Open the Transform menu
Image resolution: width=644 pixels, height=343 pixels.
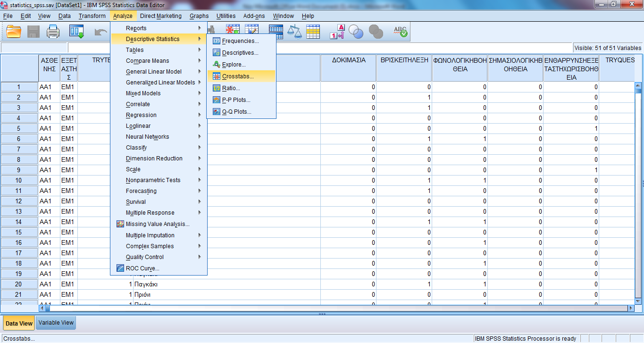click(x=92, y=16)
